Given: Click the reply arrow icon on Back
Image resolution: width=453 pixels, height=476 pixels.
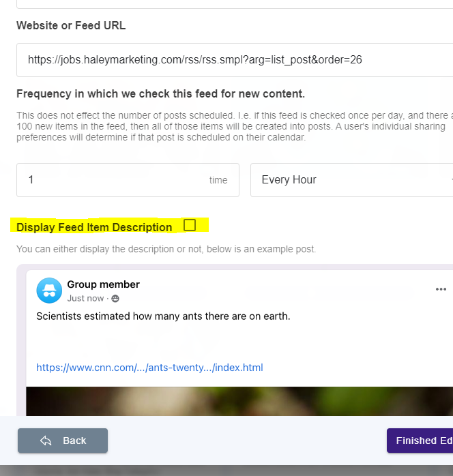Looking at the screenshot, I should 46,441.
